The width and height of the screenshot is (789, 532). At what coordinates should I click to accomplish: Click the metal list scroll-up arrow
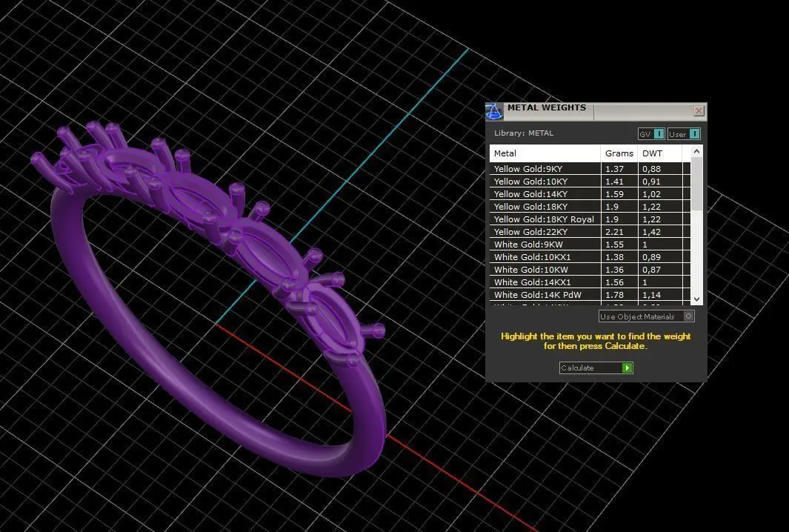[696, 151]
